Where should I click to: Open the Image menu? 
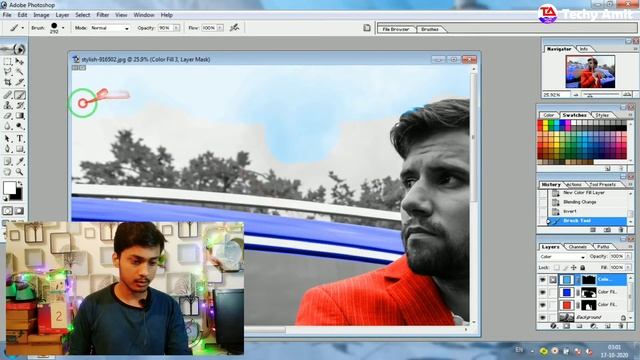coord(41,15)
